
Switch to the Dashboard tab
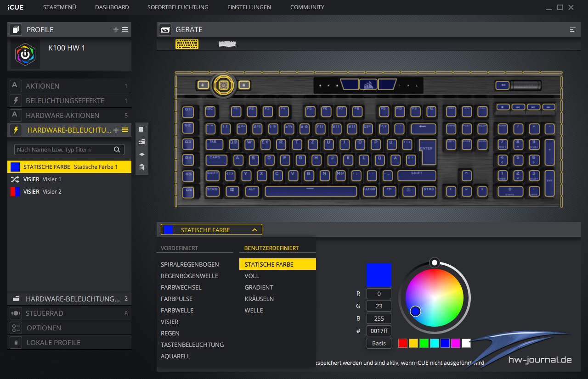(x=112, y=7)
